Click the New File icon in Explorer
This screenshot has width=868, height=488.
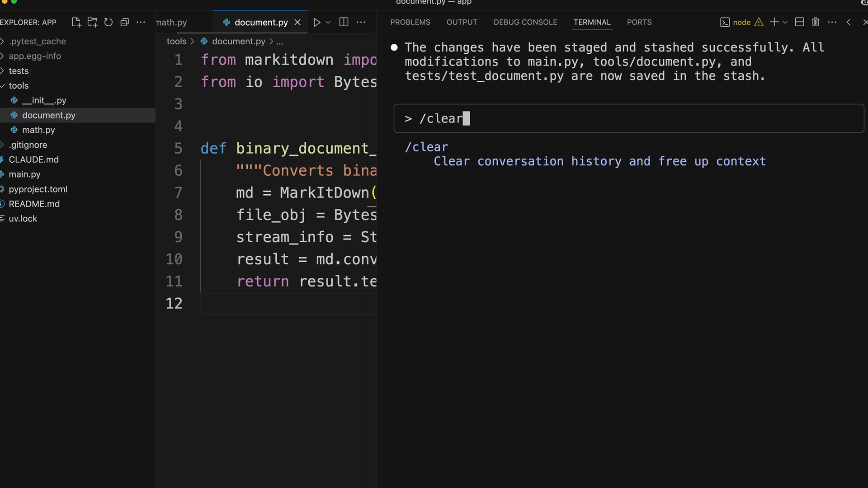pyautogui.click(x=76, y=22)
